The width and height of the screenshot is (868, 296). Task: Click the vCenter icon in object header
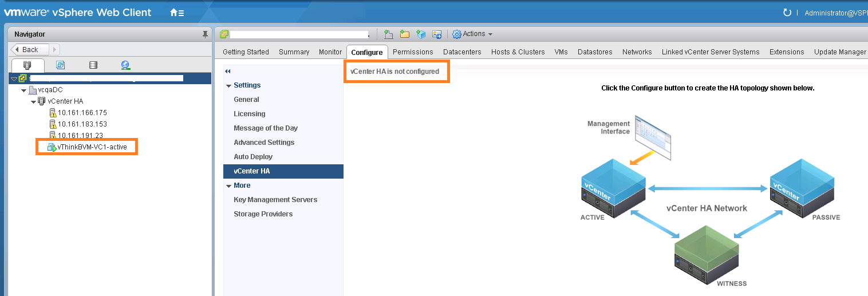point(224,34)
